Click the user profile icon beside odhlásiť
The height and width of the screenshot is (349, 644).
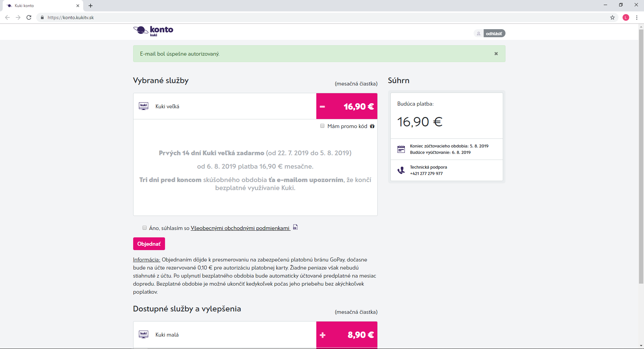[x=479, y=34]
